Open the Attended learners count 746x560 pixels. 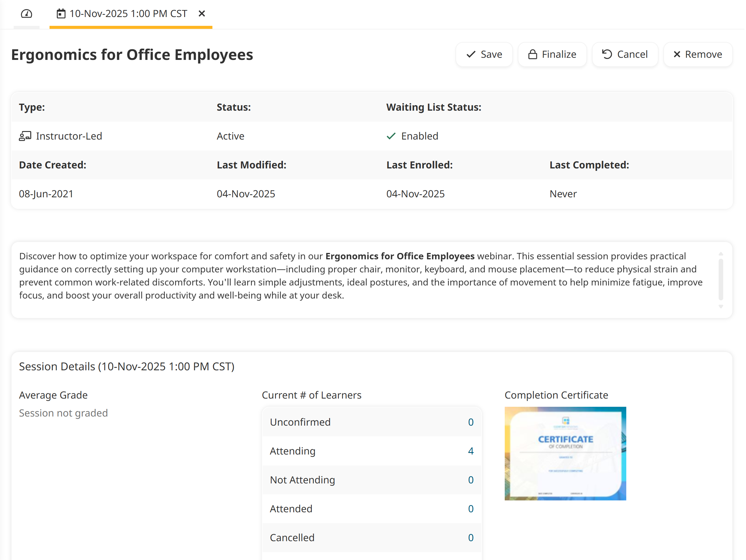coord(470,509)
